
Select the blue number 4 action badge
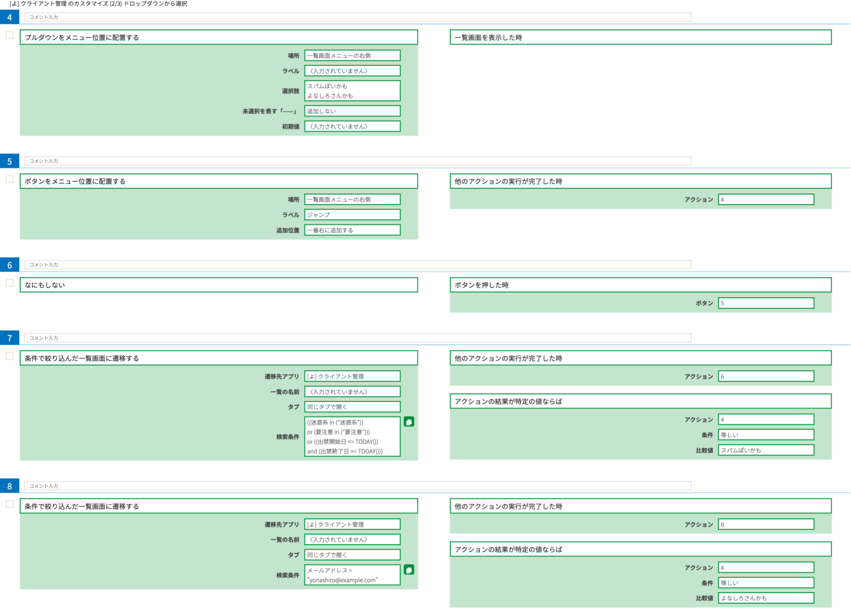(10, 18)
